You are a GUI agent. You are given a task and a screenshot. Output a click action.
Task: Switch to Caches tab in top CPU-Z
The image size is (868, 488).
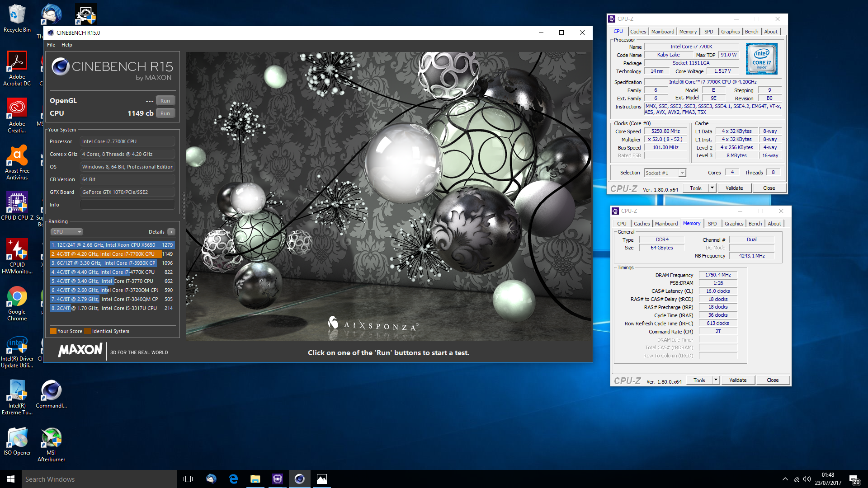pos(638,32)
